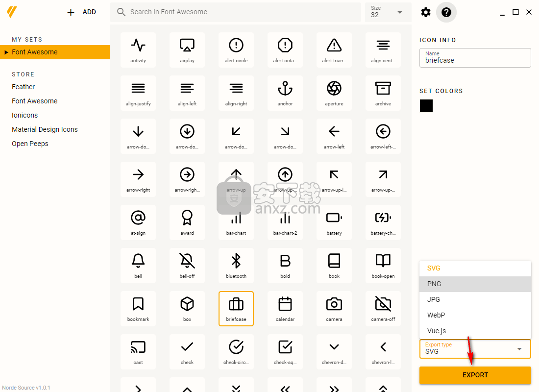539x392 pixels.
Task: Choose SVG from export type list
Action: pyautogui.click(x=475, y=269)
